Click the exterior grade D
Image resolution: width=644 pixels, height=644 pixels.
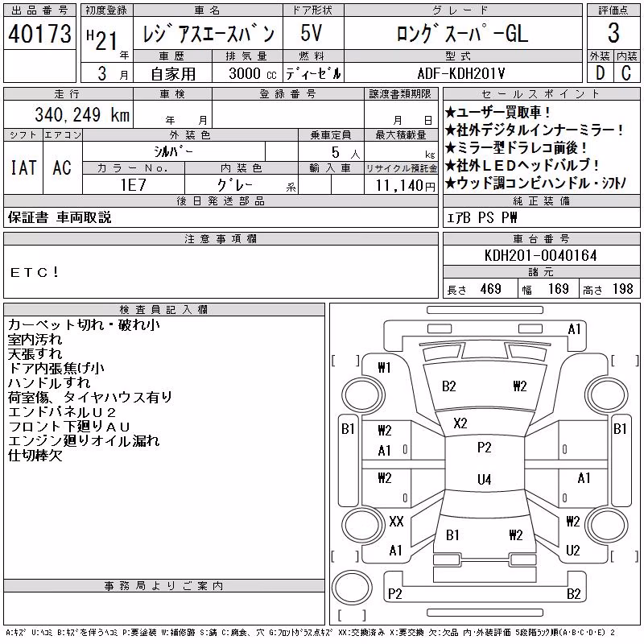coord(600,73)
